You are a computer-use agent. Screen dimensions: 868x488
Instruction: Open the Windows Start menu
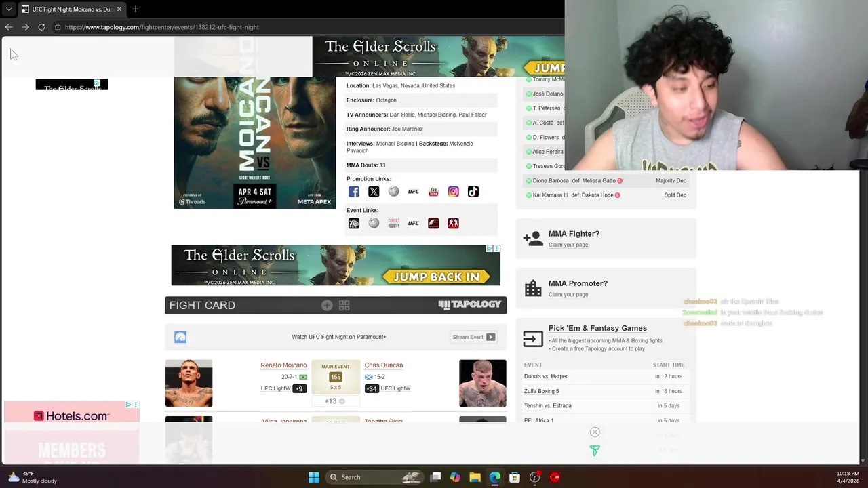pyautogui.click(x=314, y=477)
